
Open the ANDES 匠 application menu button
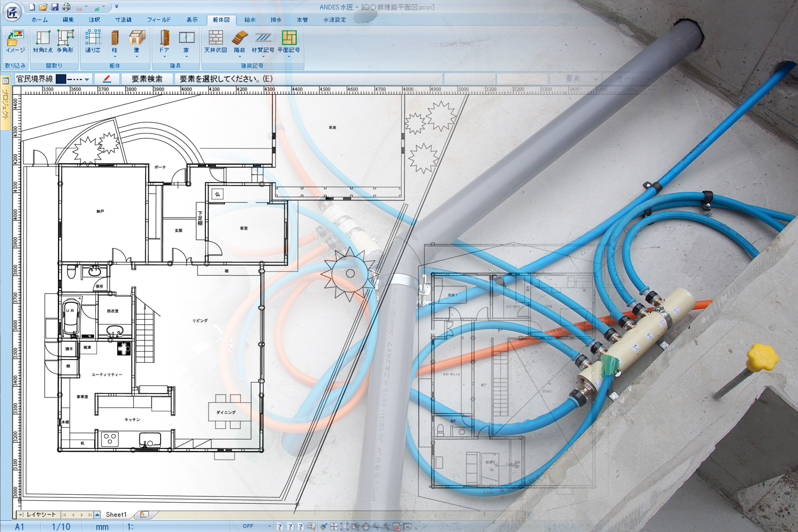coord(12,11)
